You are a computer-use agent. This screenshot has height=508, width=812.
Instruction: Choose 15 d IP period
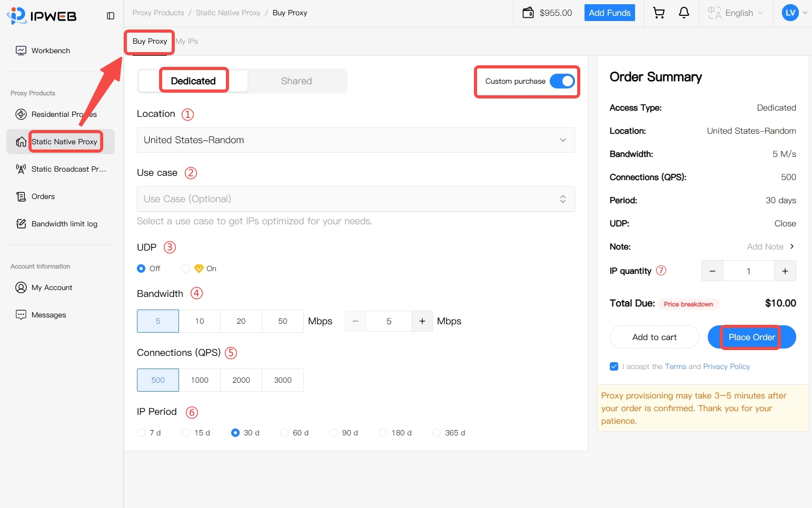pos(186,433)
